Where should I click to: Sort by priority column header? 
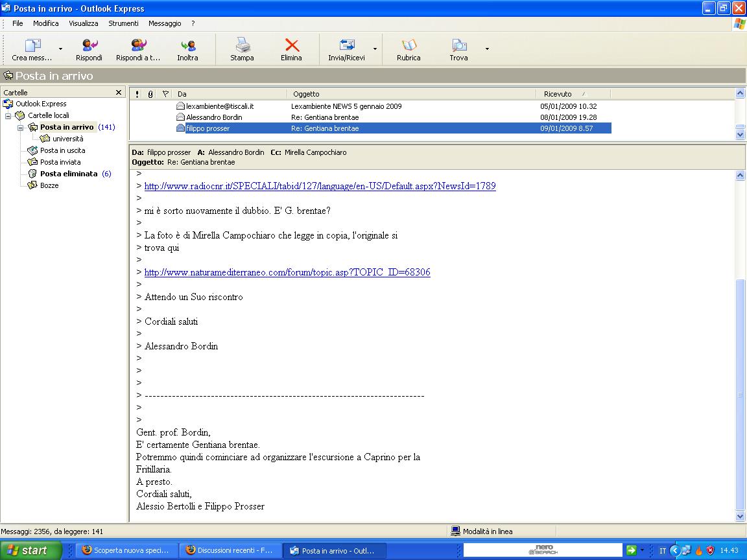137,94
